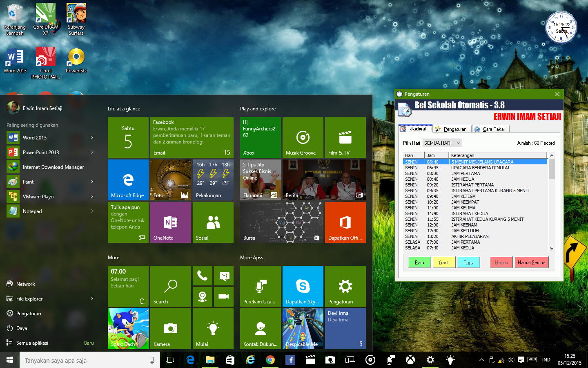Click the cyan Copy button

[x=468, y=263]
